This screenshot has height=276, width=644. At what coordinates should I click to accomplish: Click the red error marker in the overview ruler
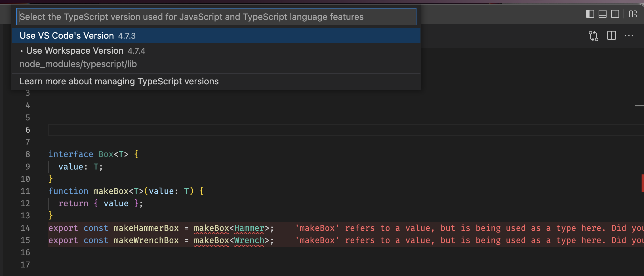click(x=643, y=183)
